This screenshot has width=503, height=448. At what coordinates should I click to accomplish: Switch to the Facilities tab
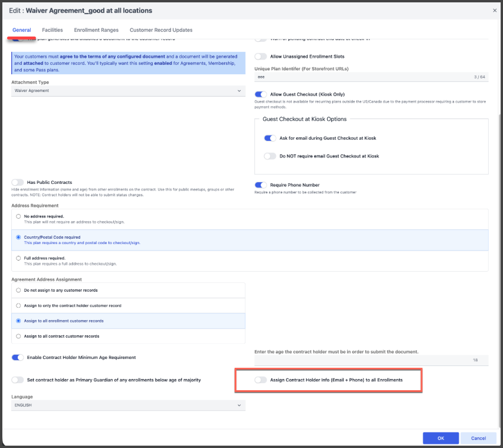click(52, 30)
